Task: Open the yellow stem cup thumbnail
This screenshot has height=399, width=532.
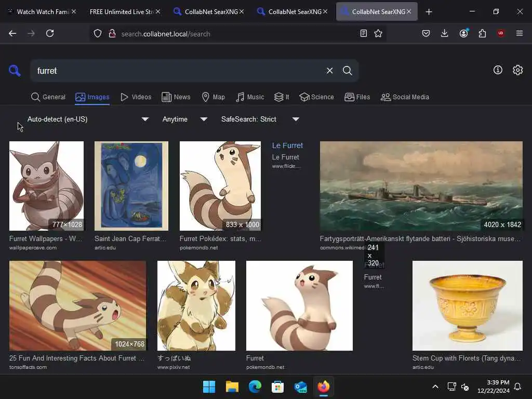Action: [x=467, y=305]
